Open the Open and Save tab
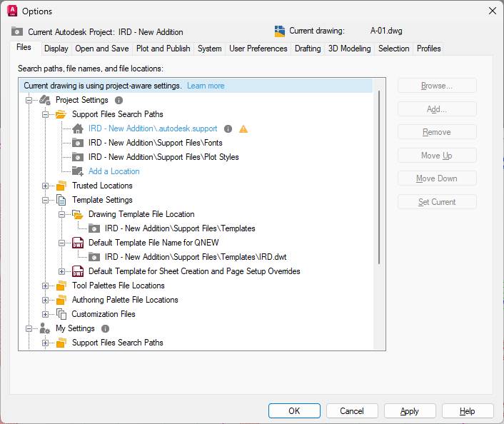 [x=102, y=49]
